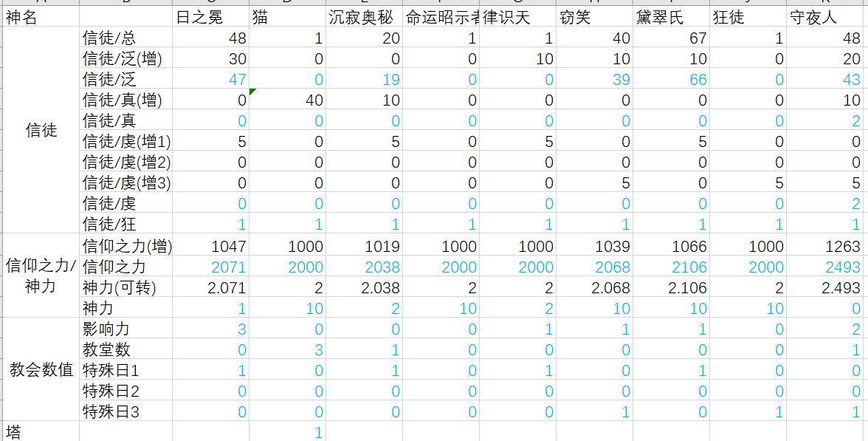Select the cell with value 1263
The height and width of the screenshot is (441, 868).
point(827,247)
